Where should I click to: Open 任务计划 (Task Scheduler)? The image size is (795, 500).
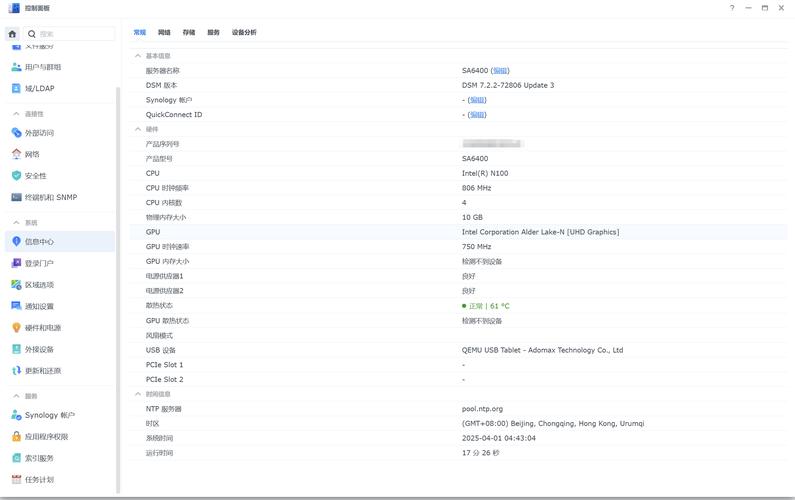click(x=39, y=480)
